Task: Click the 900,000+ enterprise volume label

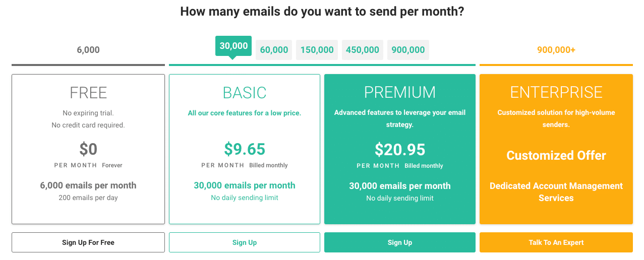Action: 556,50
